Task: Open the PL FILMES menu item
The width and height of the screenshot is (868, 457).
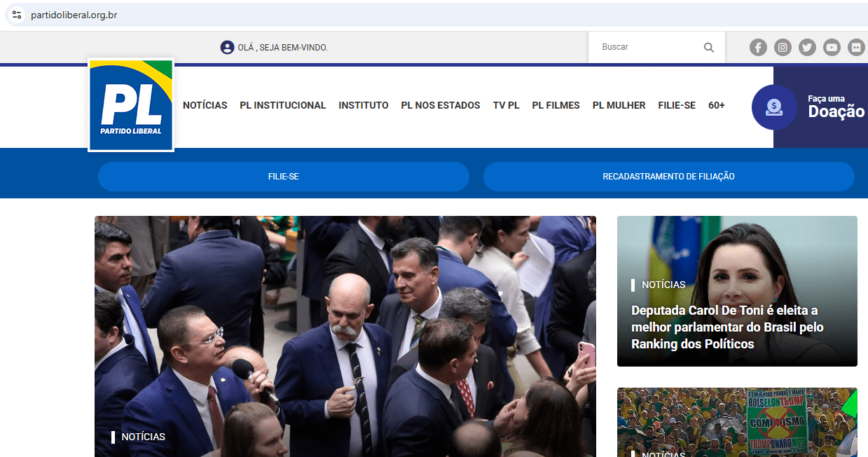Action: coord(556,105)
